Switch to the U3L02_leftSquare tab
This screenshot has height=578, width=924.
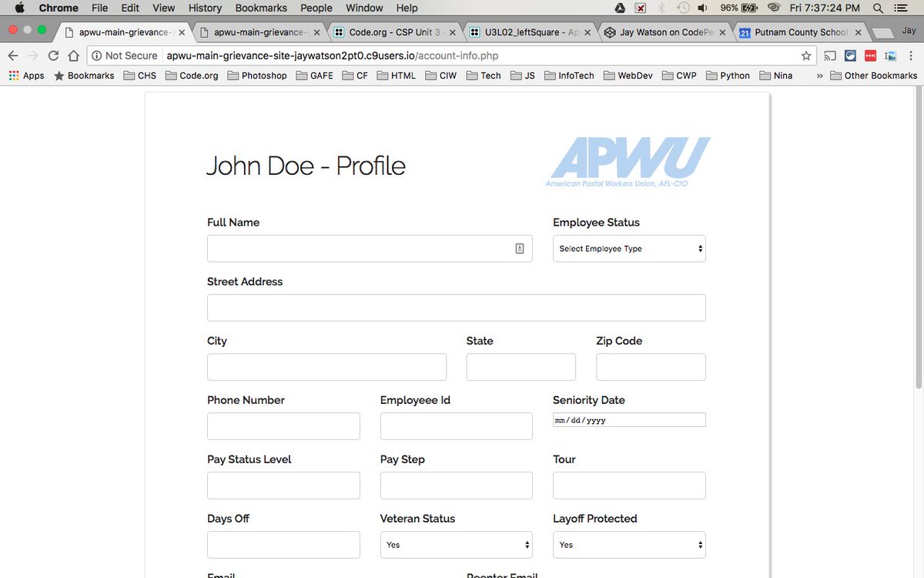point(530,32)
